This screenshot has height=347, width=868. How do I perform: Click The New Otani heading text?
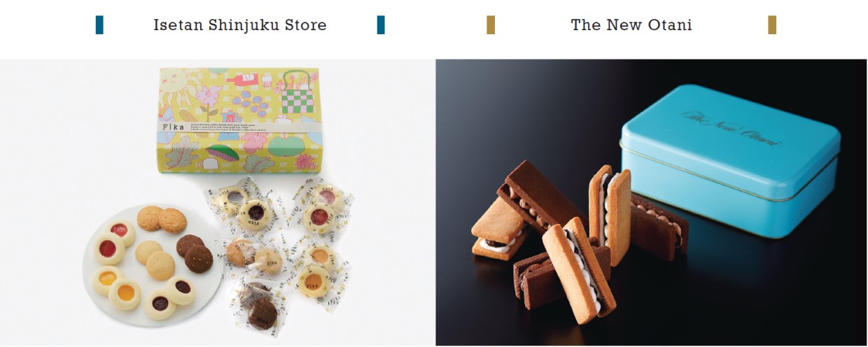tap(631, 25)
